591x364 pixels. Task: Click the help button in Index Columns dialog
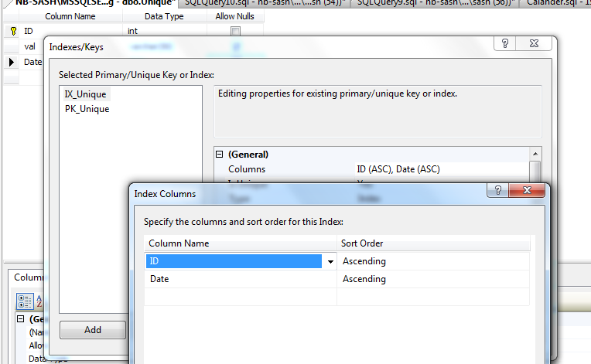pyautogui.click(x=498, y=190)
